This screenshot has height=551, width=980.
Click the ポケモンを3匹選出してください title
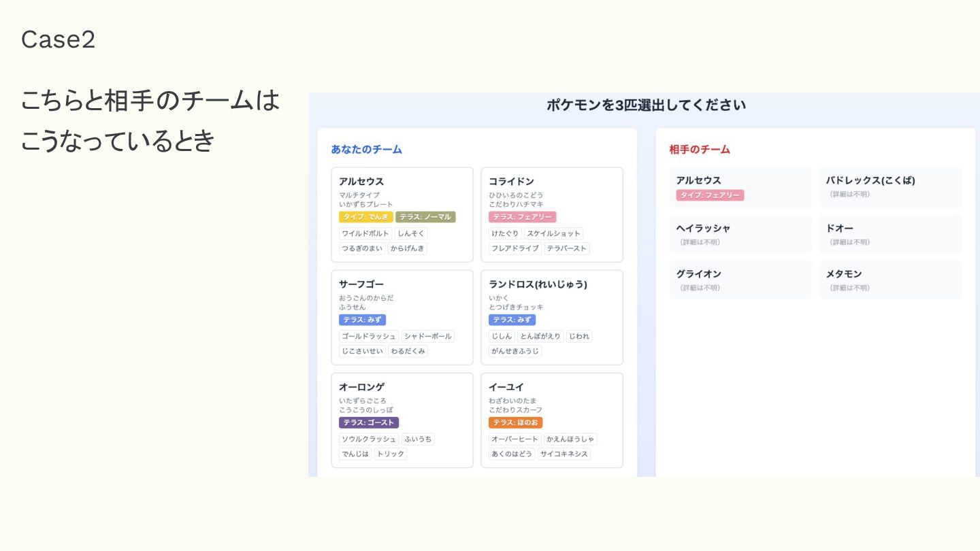pos(646,105)
